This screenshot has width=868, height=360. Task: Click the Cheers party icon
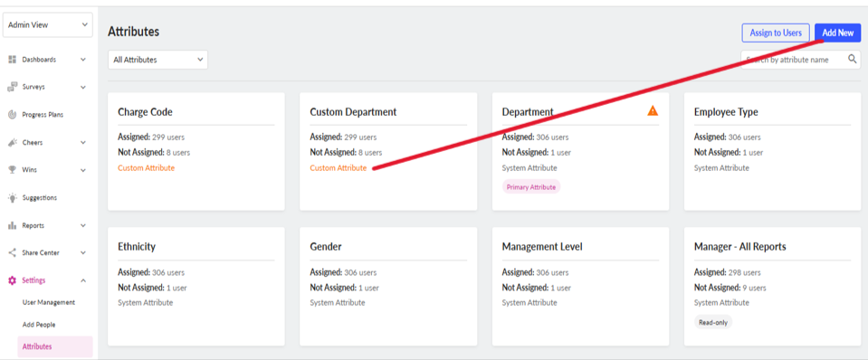click(12, 142)
